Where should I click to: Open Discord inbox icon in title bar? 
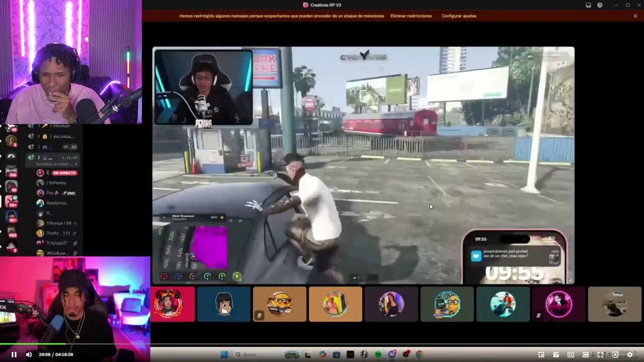[x=588, y=5]
